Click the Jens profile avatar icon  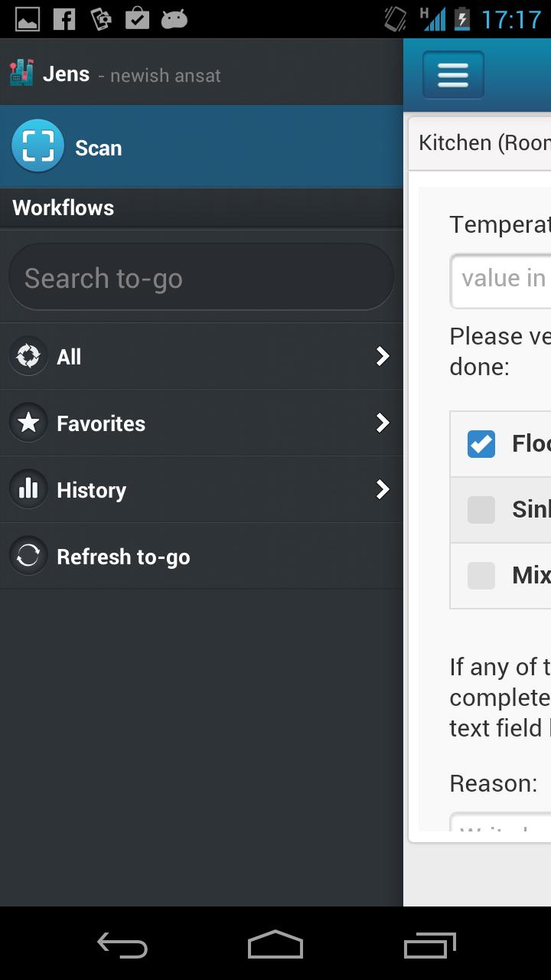click(21, 73)
